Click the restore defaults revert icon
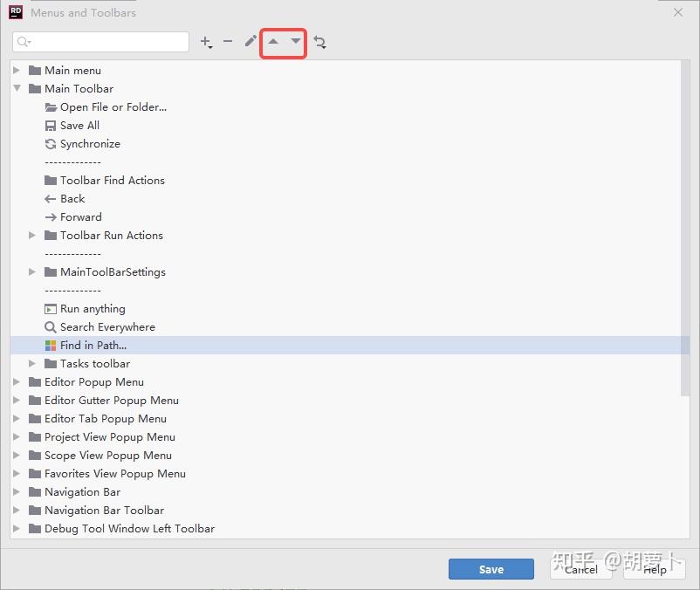Image resolution: width=700 pixels, height=590 pixels. tap(319, 41)
